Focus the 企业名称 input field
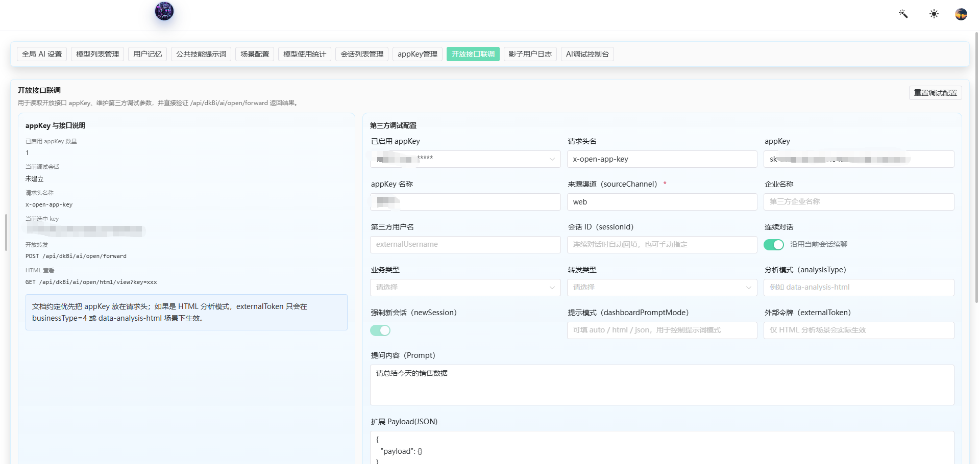The image size is (980, 464). [859, 202]
